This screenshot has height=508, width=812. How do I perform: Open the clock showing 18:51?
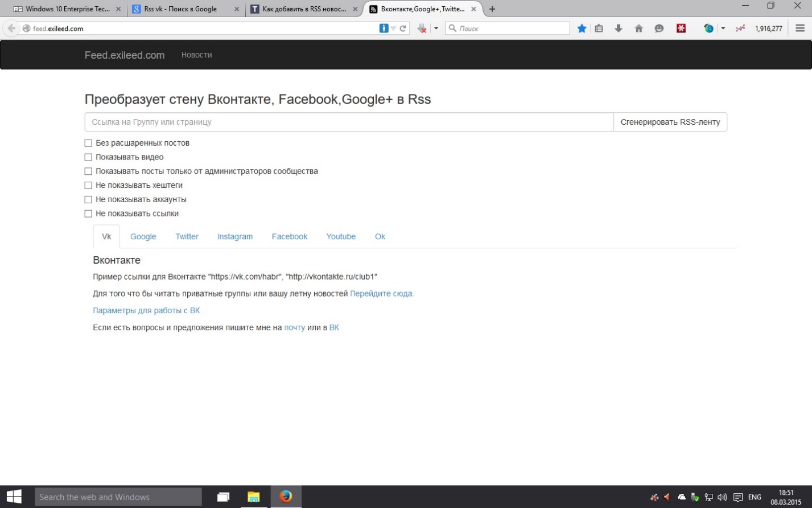[786, 497]
